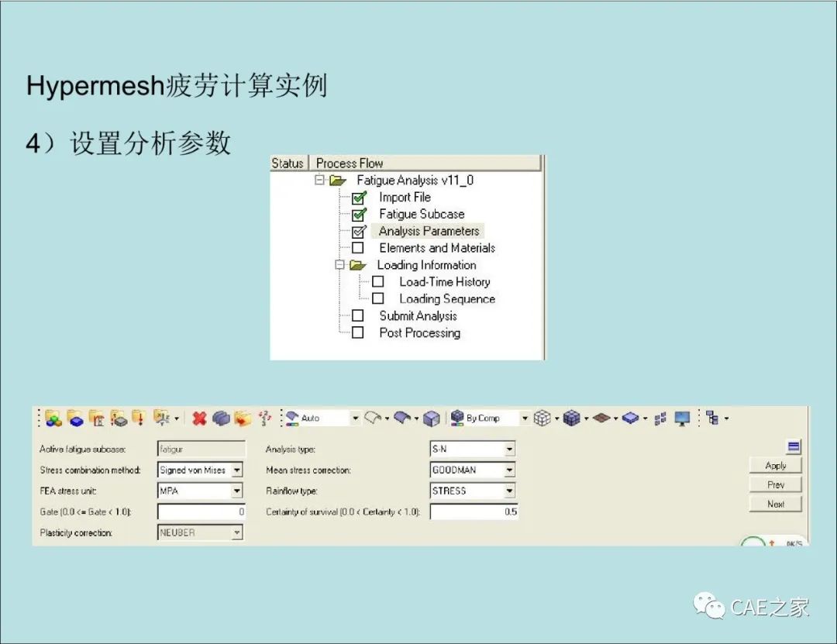Click the Gate value input field
Screen dimensions: 837x644
(x=201, y=511)
